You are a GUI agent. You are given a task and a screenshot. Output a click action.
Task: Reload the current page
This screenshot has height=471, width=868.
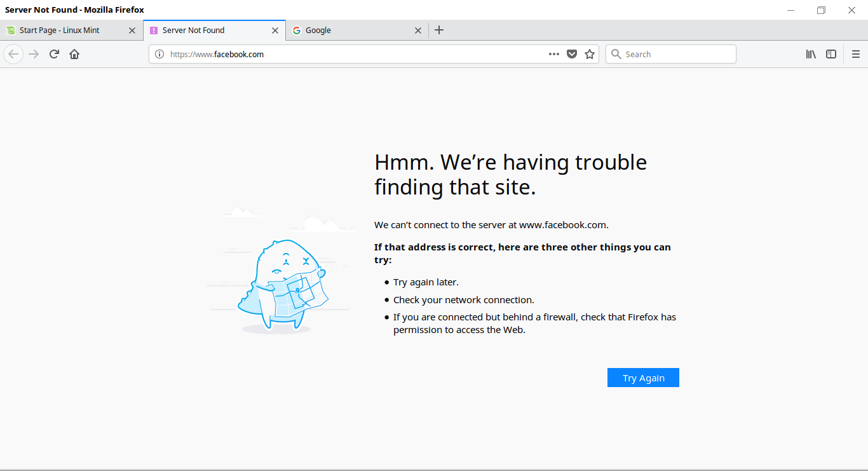coord(54,54)
